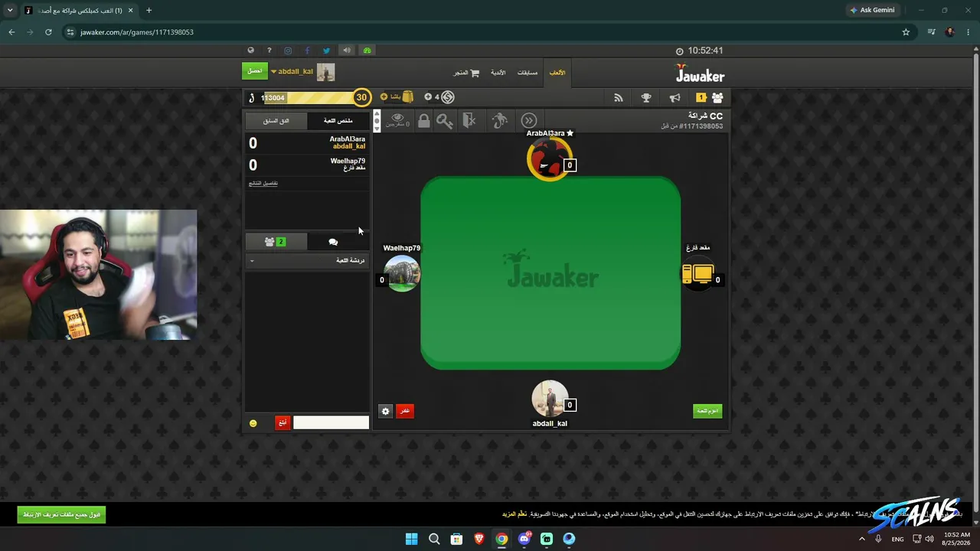Open the تعلّم المزيد learn more link
Image resolution: width=980 pixels, height=551 pixels.
[514, 514]
